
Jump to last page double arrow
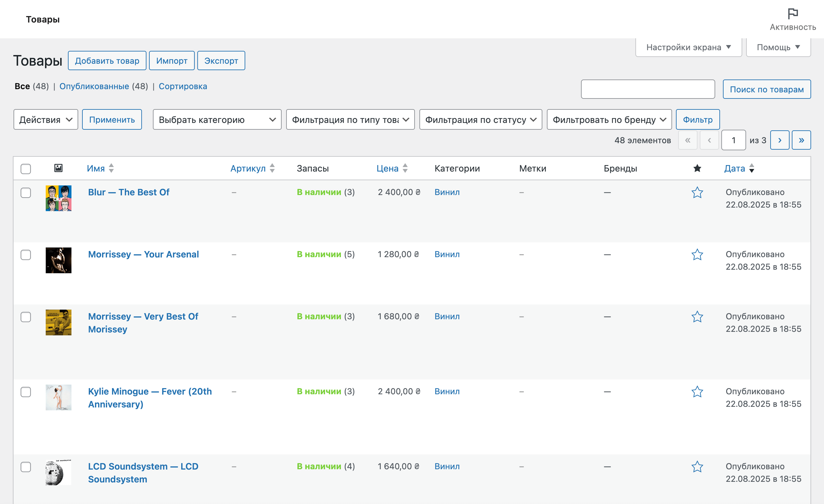801,140
